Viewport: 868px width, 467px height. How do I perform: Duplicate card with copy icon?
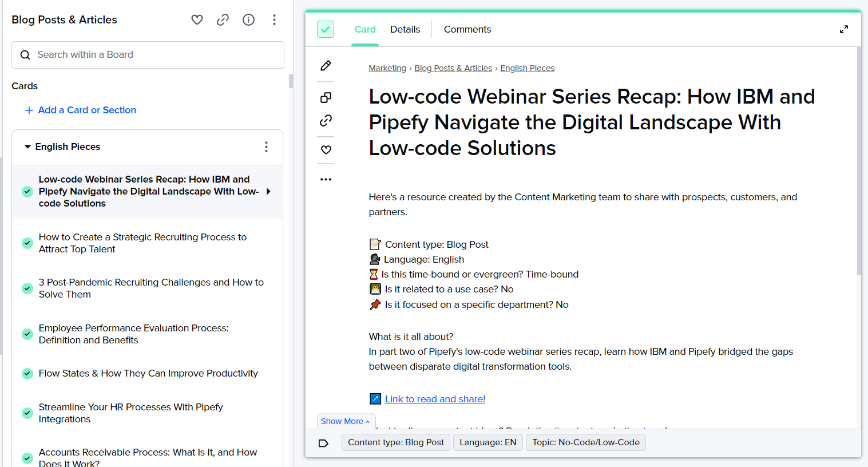[326, 98]
